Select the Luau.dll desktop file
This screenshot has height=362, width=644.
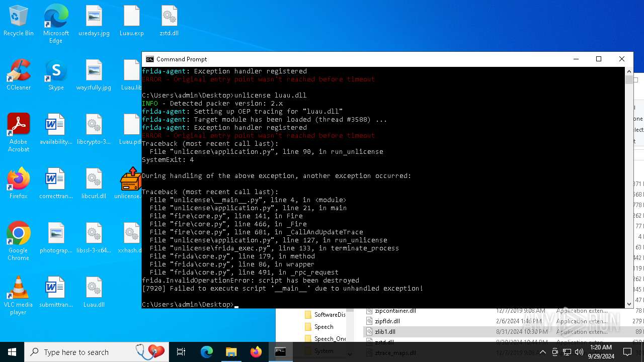coord(94,292)
